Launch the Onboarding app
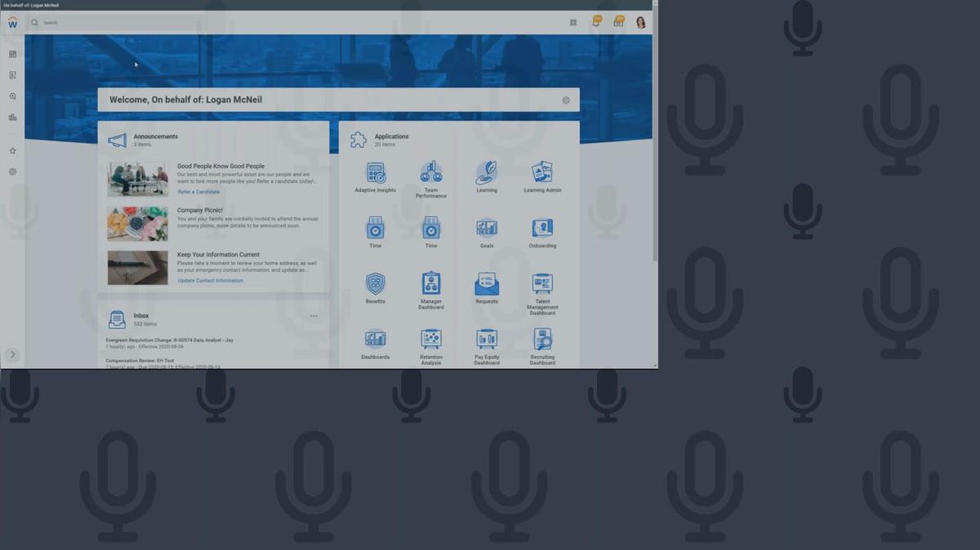 click(x=542, y=228)
